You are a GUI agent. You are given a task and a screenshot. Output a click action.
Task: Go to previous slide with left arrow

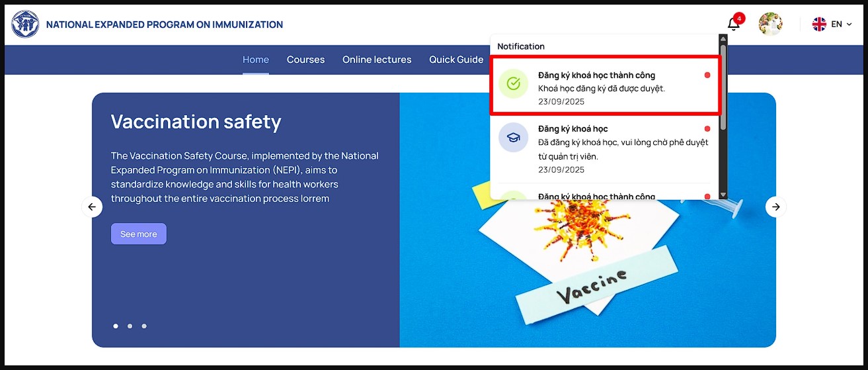coord(92,207)
